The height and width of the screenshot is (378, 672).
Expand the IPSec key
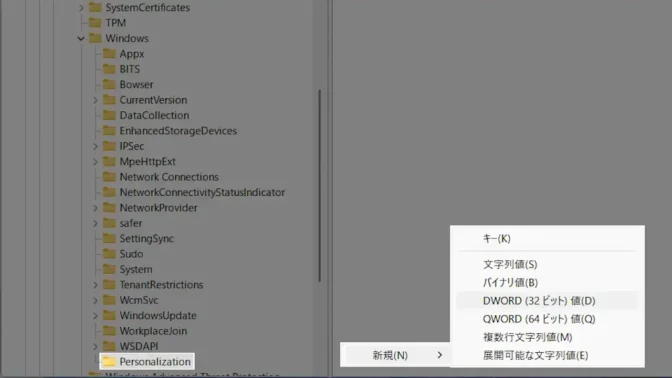click(x=95, y=147)
